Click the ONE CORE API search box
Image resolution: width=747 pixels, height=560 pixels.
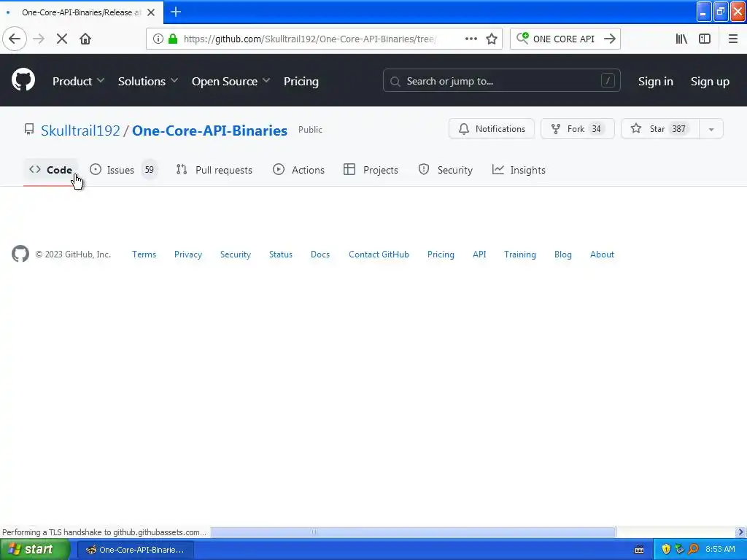[x=564, y=39]
